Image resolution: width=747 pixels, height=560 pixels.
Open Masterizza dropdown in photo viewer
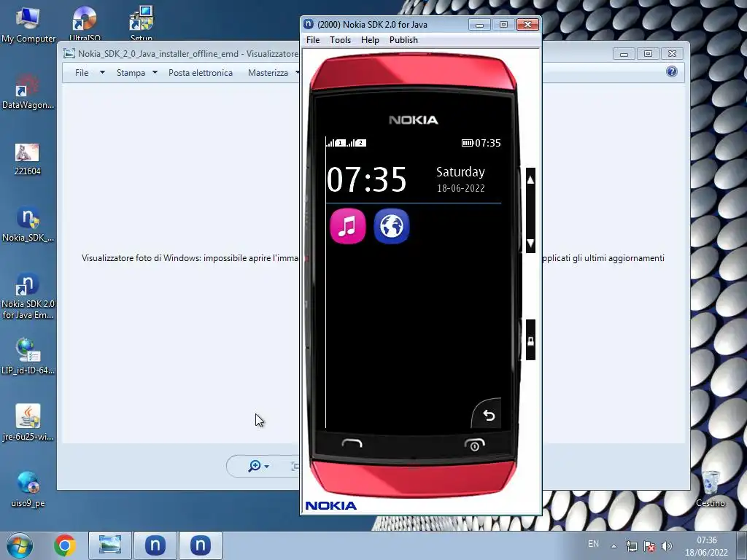tap(274, 73)
